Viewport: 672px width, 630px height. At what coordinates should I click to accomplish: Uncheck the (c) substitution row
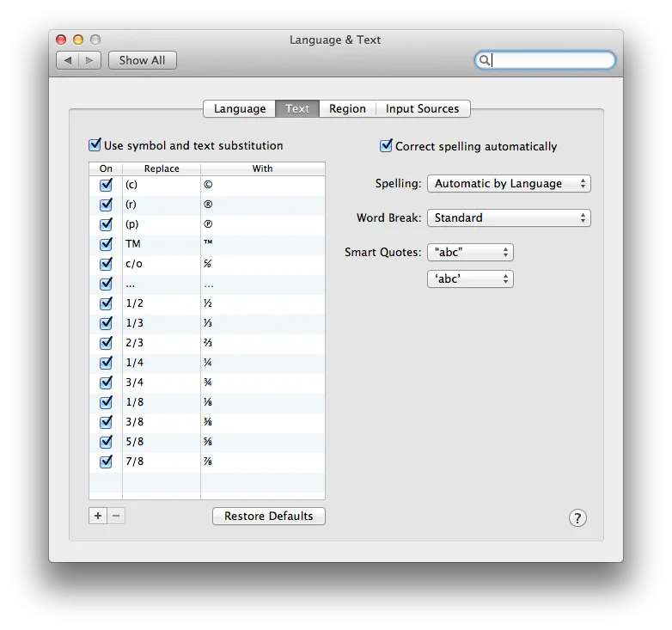106,185
